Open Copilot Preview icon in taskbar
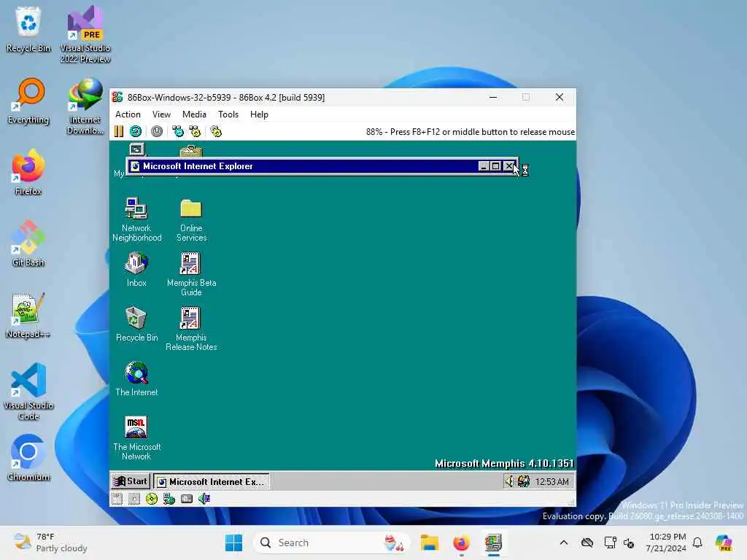The image size is (747, 560). click(724, 542)
